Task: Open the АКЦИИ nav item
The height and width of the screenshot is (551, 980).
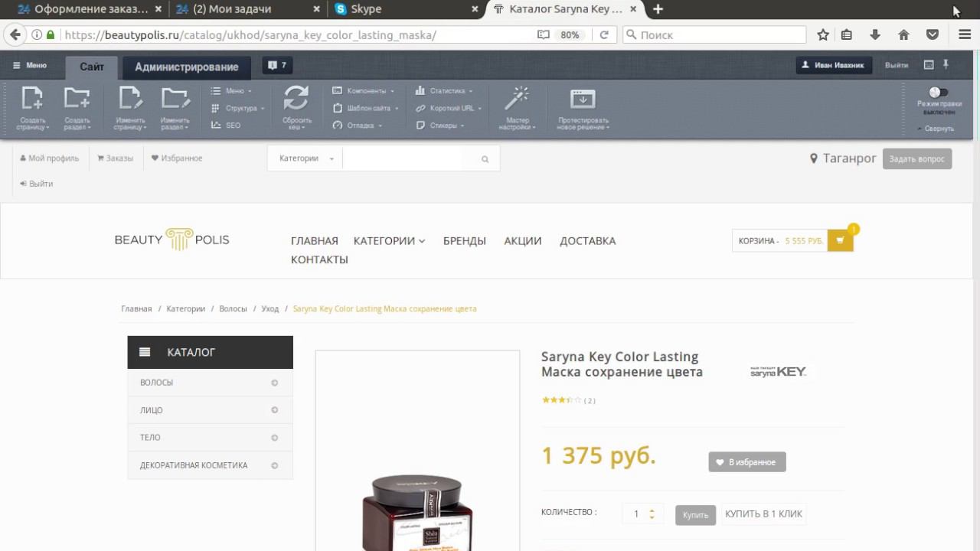Action: click(x=523, y=241)
